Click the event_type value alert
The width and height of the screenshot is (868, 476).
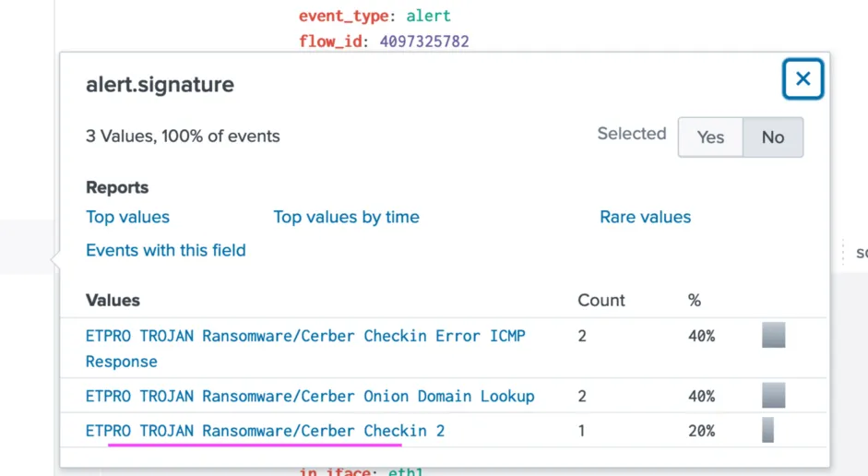point(428,16)
